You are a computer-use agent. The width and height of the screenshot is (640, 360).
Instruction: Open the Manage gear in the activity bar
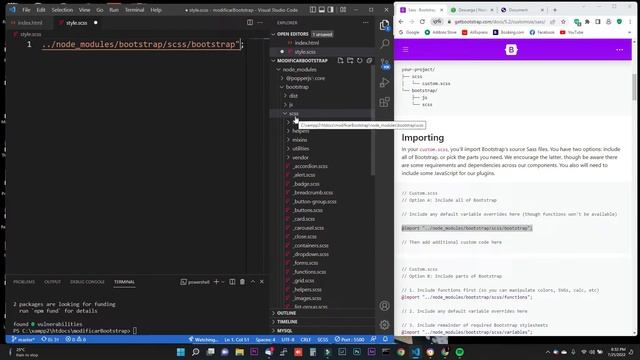click(x=384, y=325)
